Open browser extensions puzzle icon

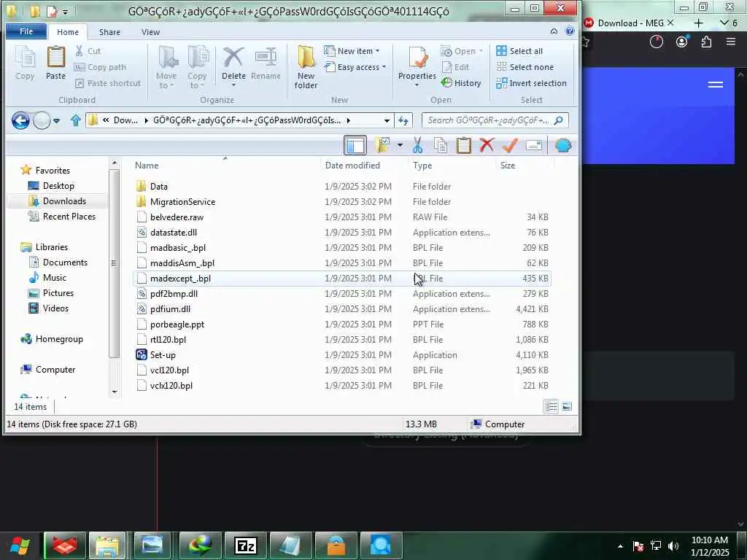pos(706,42)
